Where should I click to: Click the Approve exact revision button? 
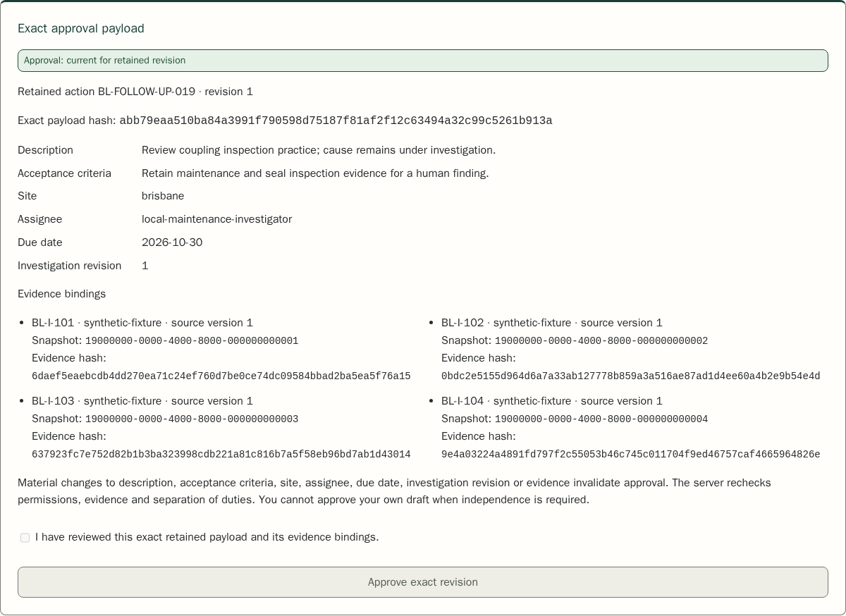[423, 582]
